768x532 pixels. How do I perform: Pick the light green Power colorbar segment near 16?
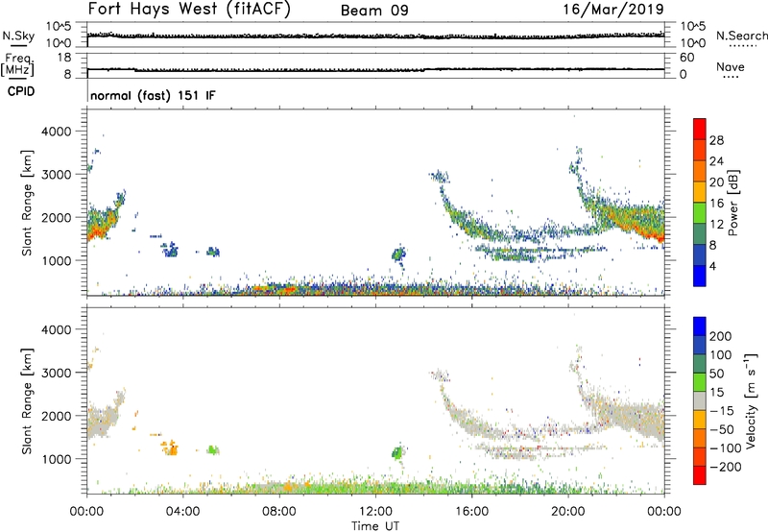click(x=700, y=212)
